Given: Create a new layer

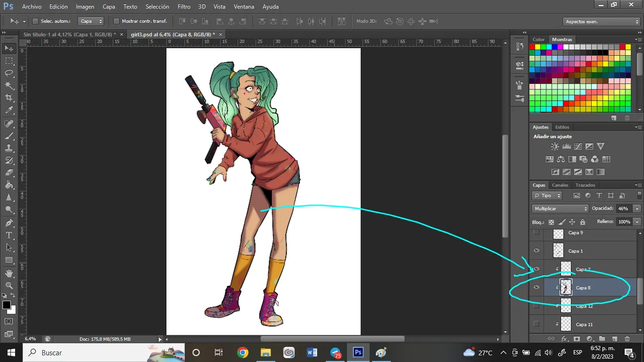Looking at the screenshot, I should click(614, 339).
